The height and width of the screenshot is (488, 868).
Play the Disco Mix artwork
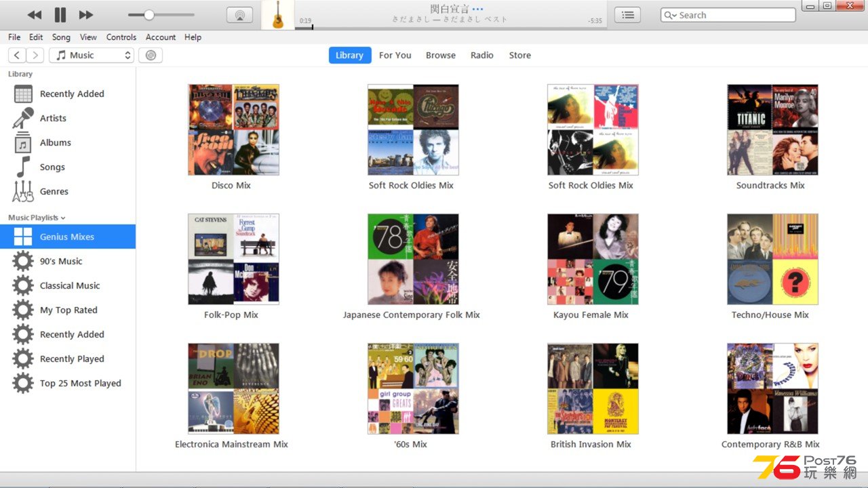[x=233, y=129]
